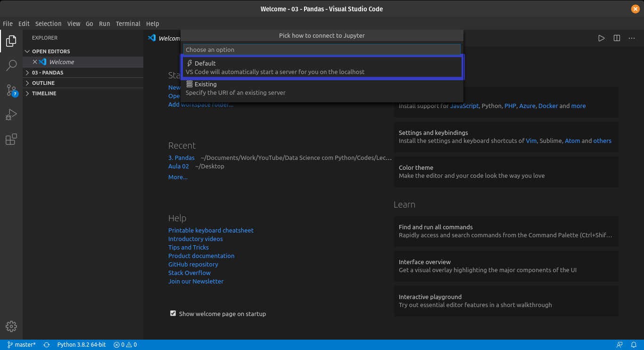Open GitHub repository link
Viewport: 644px width, 350px height.
(193, 264)
